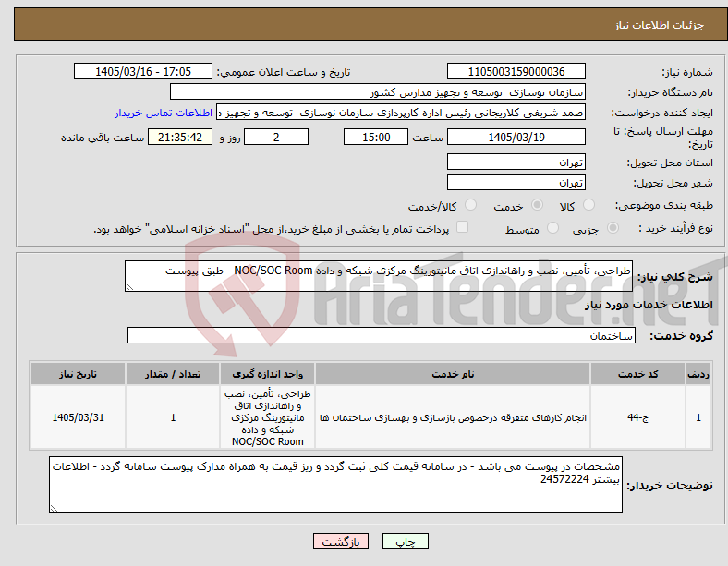Click the delivery city field تهران
Viewport: 728px width, 566px height.
[x=516, y=182]
